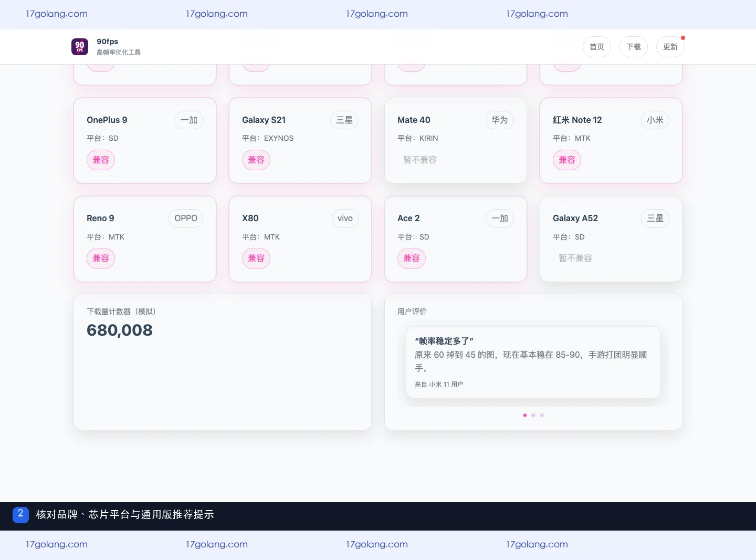The height and width of the screenshot is (560, 756).
Task: Click the 来自 小米 11 用户 attribution
Action: (x=439, y=385)
